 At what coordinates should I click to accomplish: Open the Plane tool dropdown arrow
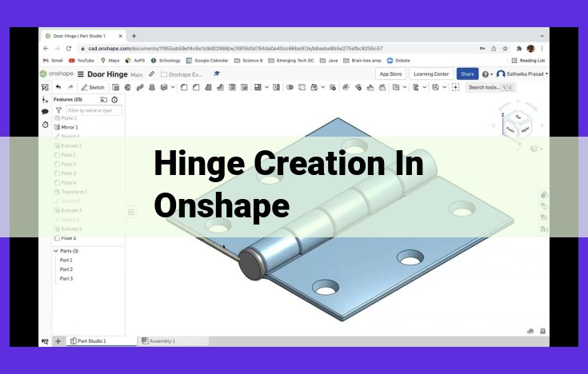(405, 87)
